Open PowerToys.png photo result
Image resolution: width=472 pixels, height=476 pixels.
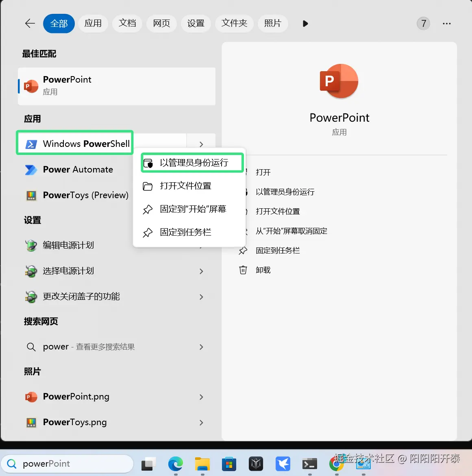coord(117,422)
